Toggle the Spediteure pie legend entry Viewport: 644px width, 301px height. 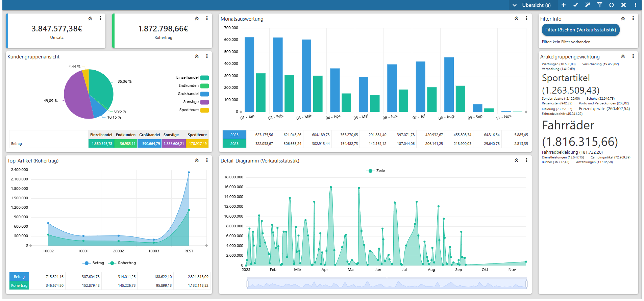[x=194, y=110]
